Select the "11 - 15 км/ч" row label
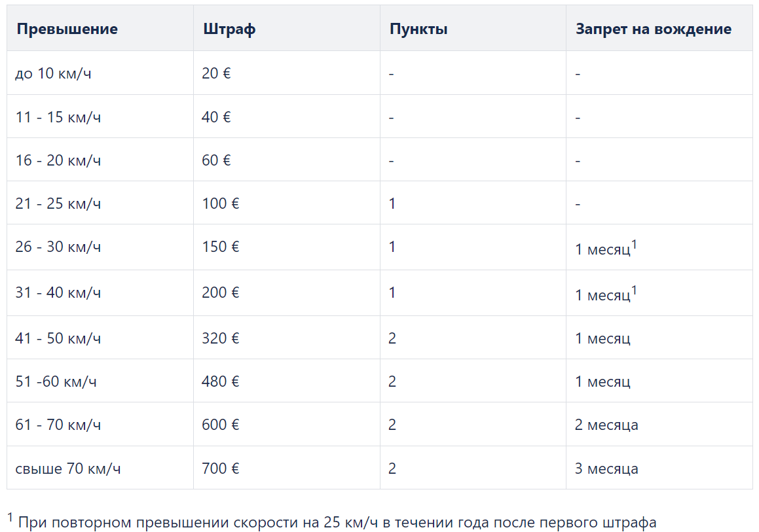The image size is (759, 532). click(58, 117)
